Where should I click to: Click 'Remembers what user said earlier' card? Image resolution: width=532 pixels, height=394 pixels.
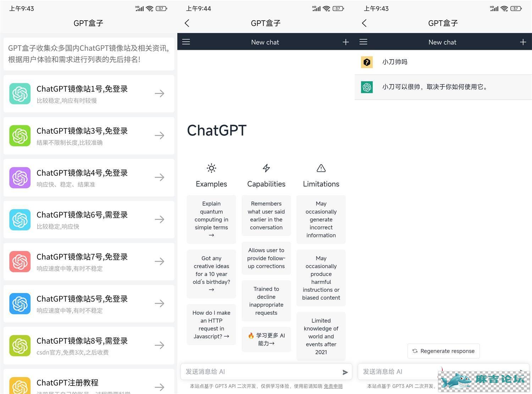[x=266, y=216]
